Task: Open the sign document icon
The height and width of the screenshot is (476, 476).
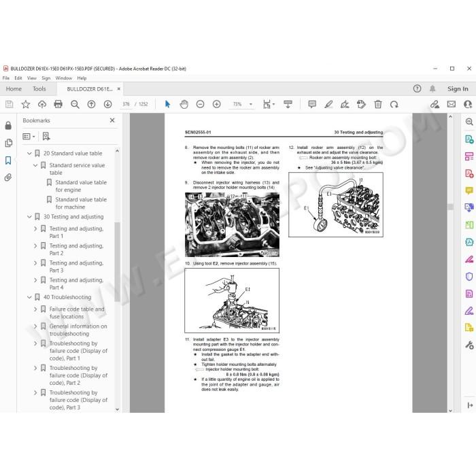Action: point(345,105)
